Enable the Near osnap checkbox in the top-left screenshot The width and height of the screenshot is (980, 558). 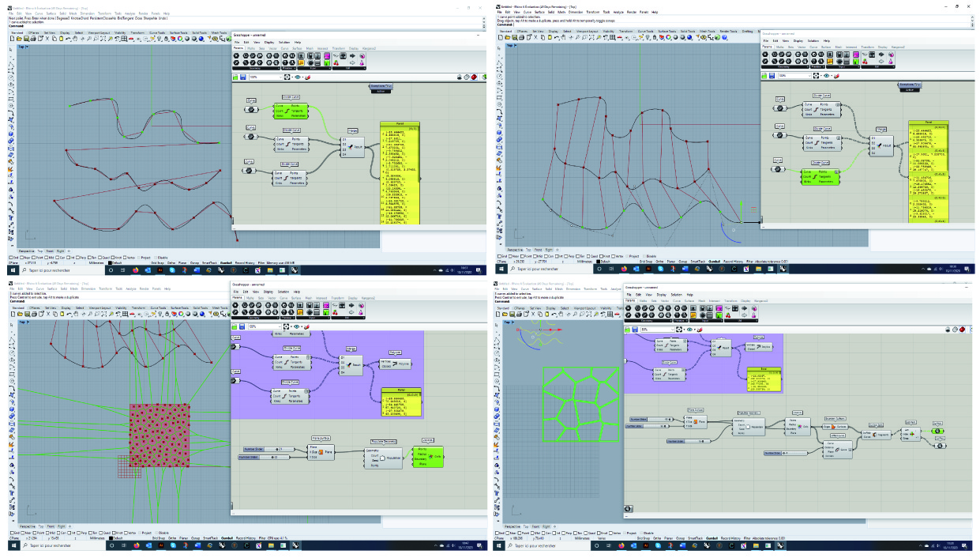(x=23, y=258)
